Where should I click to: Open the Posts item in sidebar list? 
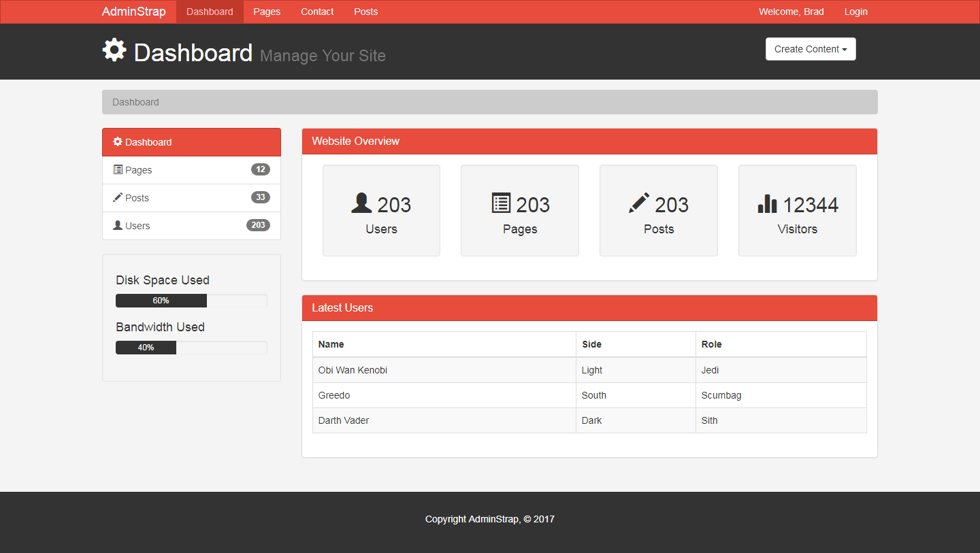click(x=191, y=198)
